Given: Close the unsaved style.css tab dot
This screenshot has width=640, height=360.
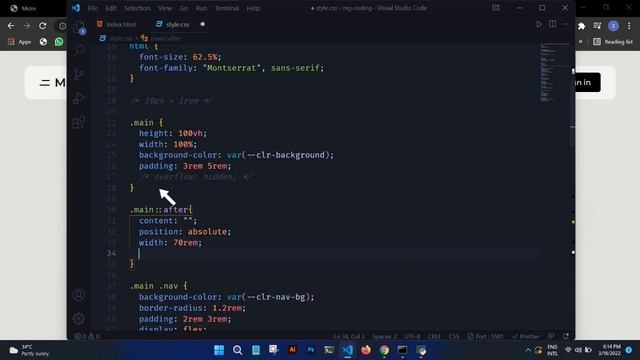Looking at the screenshot, I should [202, 24].
